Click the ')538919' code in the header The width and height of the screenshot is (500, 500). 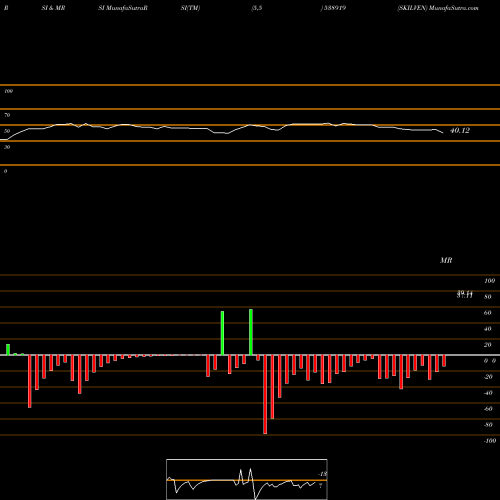pos(333,8)
